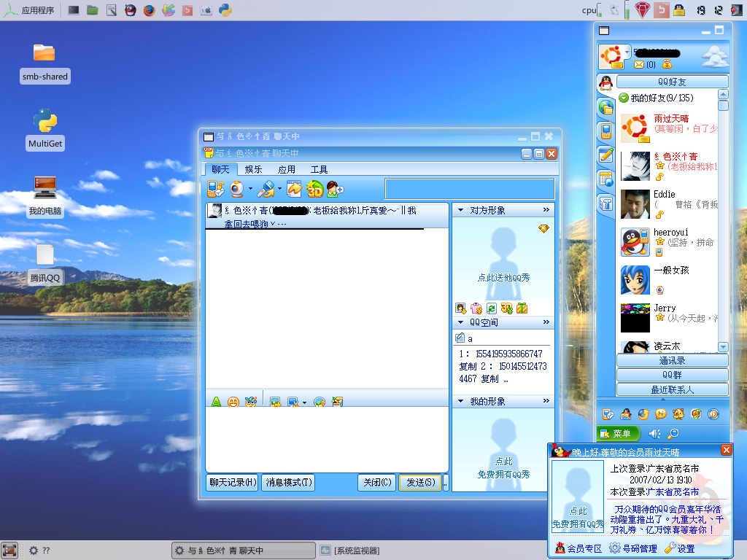Image resolution: width=747 pixels, height=560 pixels.
Task: Click the Python launcher icon in top panel
Action: pyautogui.click(x=225, y=10)
